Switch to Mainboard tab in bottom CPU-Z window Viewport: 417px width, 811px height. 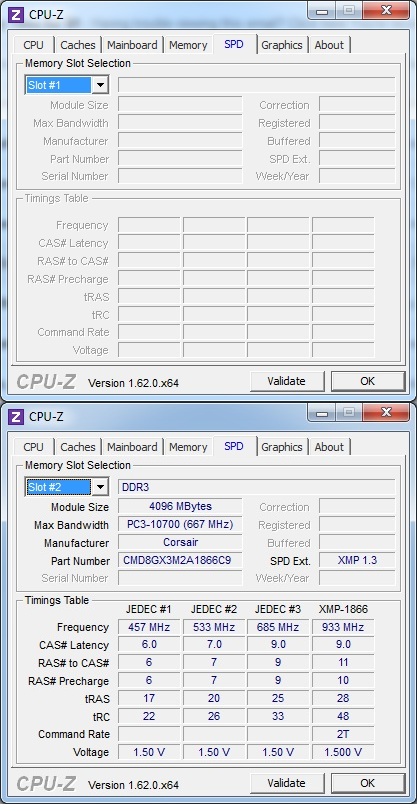[x=132, y=447]
